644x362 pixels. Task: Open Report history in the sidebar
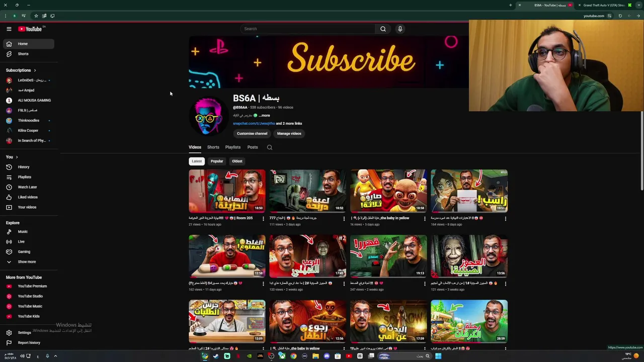click(28, 343)
